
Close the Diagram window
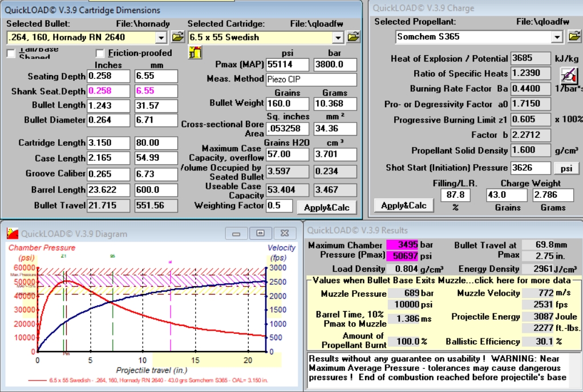point(283,233)
